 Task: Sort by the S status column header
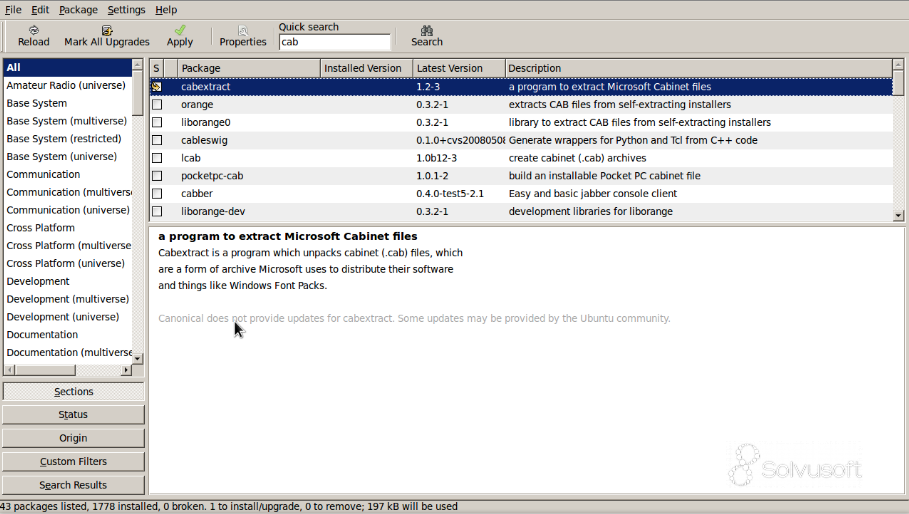point(157,68)
